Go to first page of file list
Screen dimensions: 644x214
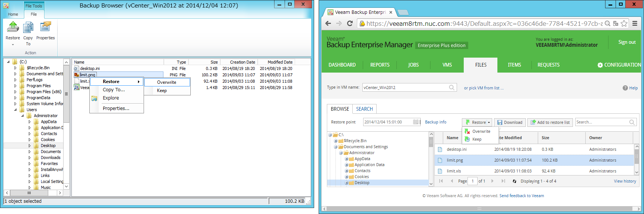[441, 181]
